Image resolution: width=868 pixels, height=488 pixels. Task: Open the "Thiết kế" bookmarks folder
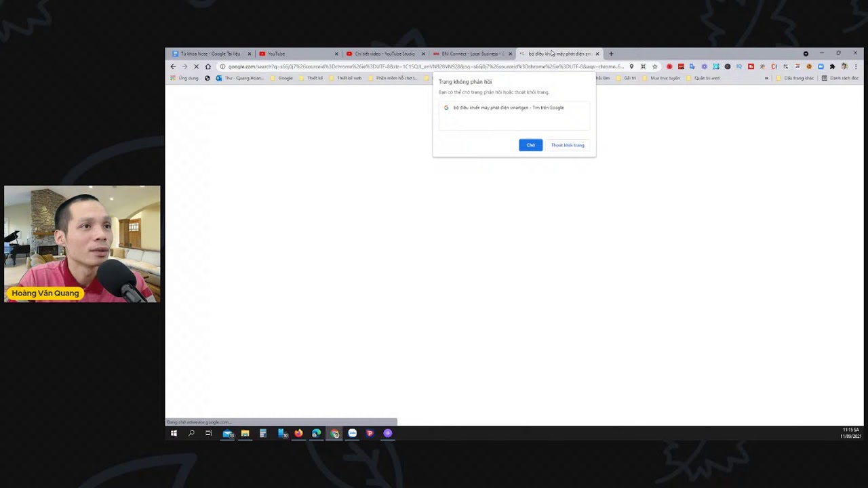pos(311,78)
